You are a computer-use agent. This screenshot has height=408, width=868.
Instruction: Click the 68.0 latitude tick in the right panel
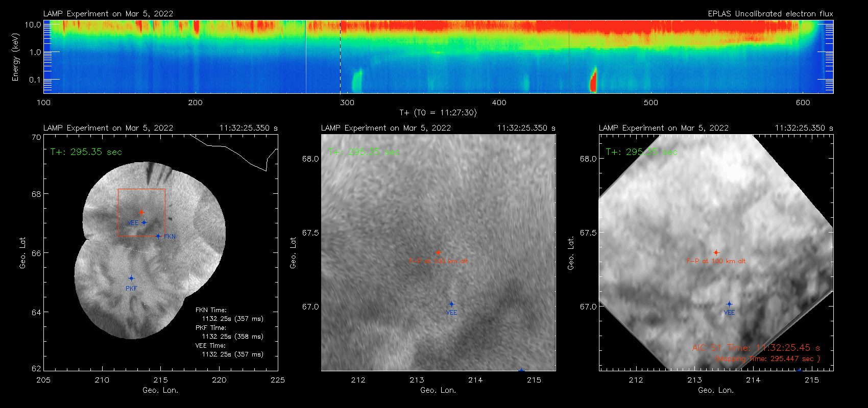(588, 159)
